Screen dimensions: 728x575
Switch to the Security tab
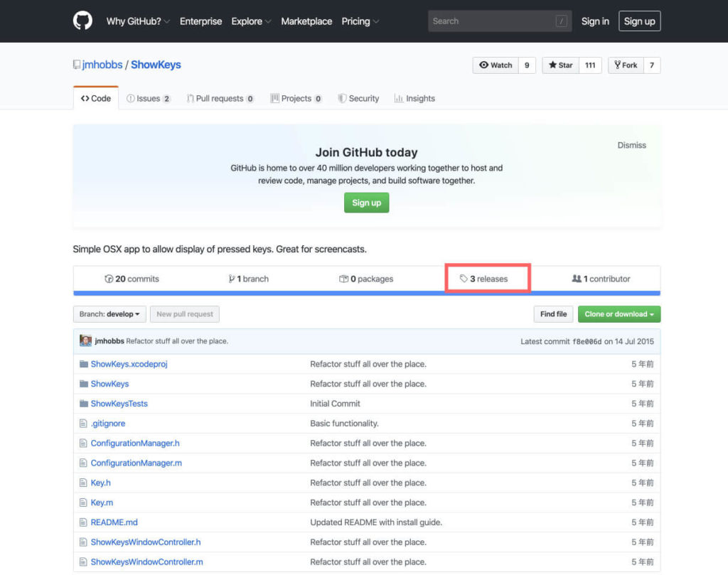pos(358,98)
